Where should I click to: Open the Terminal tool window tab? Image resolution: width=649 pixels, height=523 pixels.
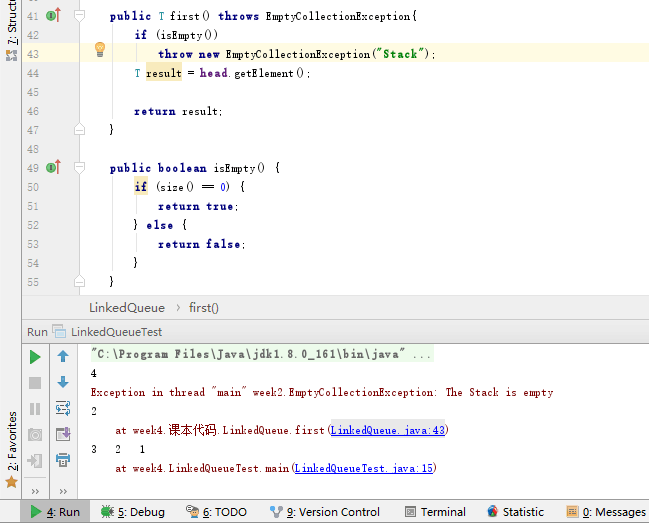click(435, 512)
